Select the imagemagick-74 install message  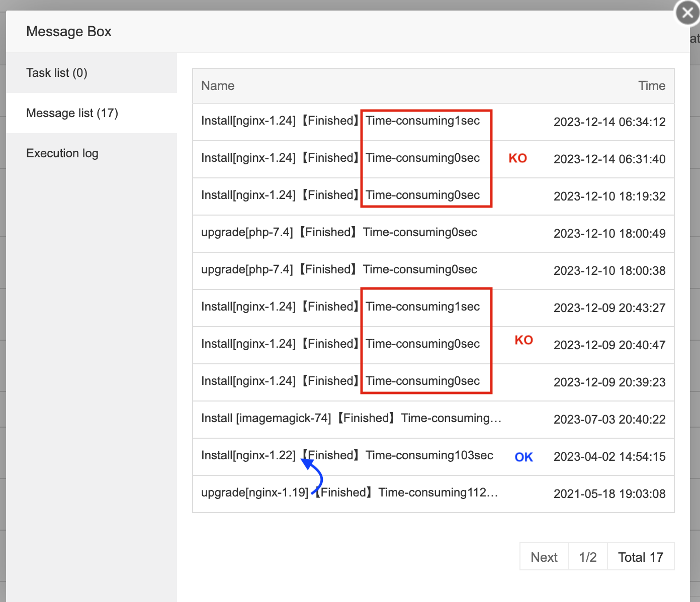click(351, 419)
